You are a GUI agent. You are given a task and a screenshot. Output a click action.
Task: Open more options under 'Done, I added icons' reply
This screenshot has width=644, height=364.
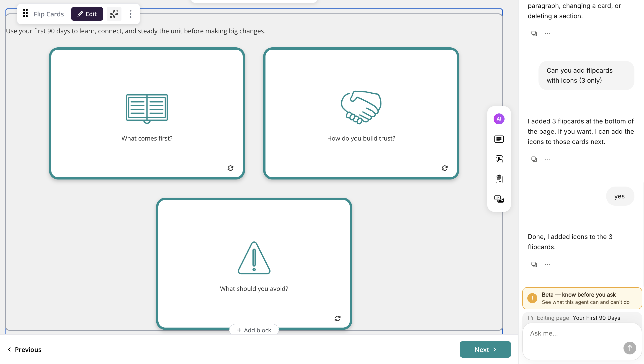(x=548, y=264)
